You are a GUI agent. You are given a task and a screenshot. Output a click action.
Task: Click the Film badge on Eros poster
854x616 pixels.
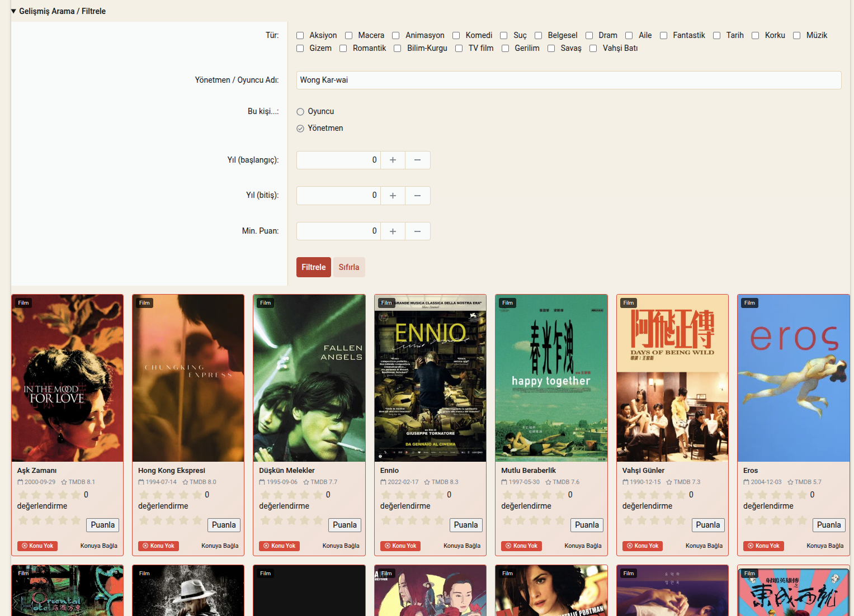(750, 303)
